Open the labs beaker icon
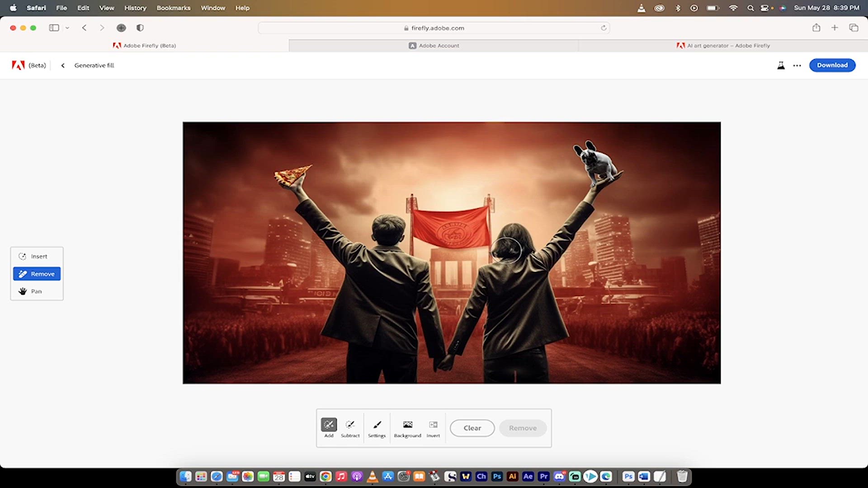Screen dimensions: 868x488 (x=781, y=66)
